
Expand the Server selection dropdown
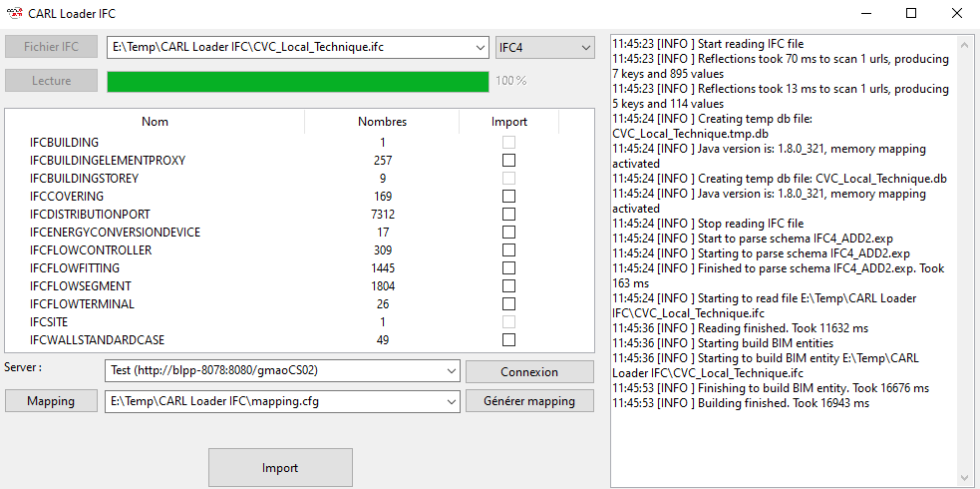(452, 371)
